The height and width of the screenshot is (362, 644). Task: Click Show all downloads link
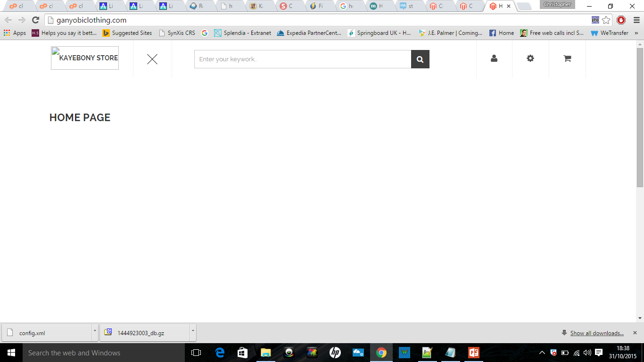coord(597,333)
